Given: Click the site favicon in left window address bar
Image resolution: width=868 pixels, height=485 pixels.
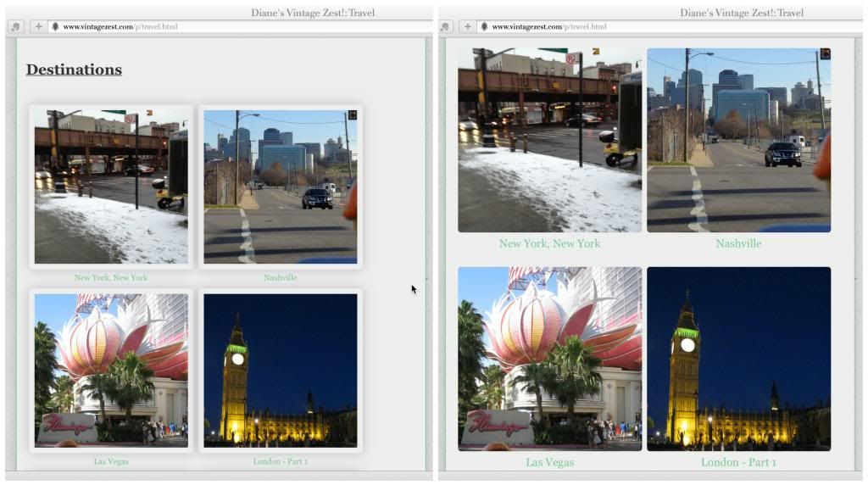Looking at the screenshot, I should [x=56, y=27].
